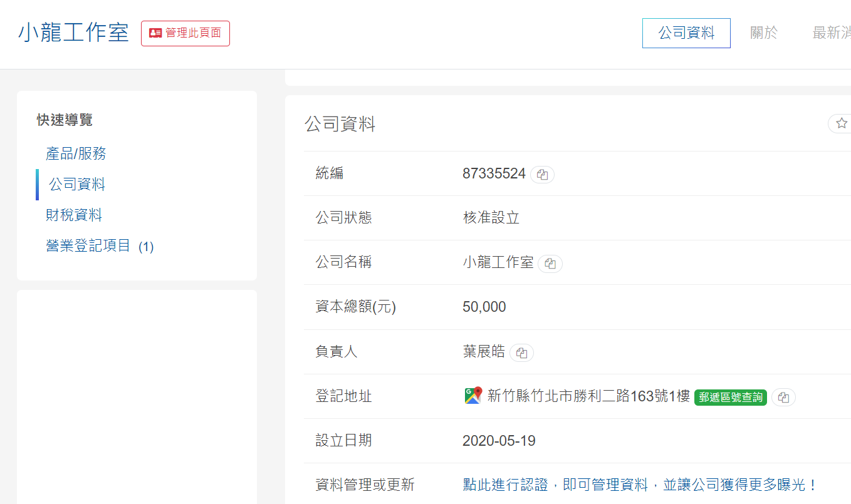
Task: Copy the company name 小龍工作室
Action: tap(550, 264)
